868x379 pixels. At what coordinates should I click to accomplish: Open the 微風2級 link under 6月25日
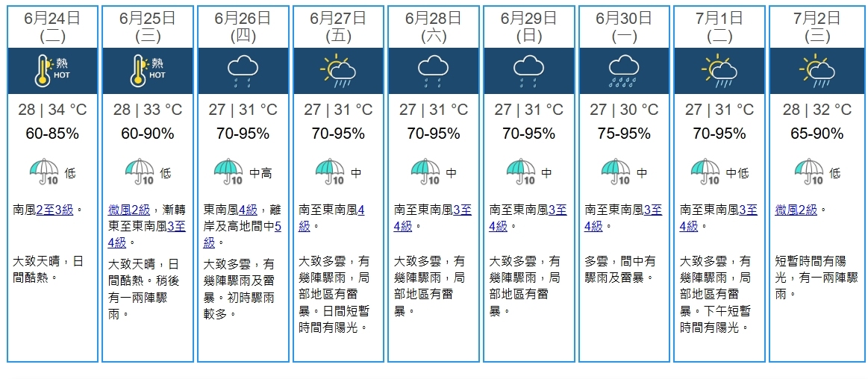click(129, 210)
